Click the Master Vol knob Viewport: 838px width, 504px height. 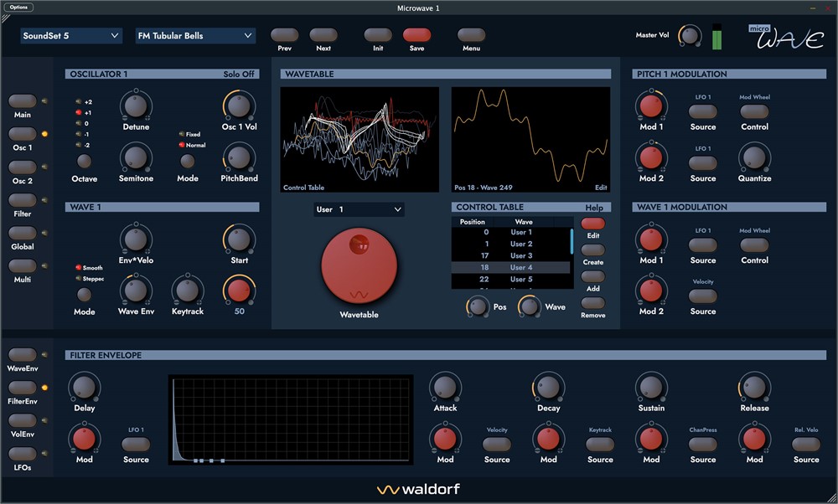click(691, 36)
